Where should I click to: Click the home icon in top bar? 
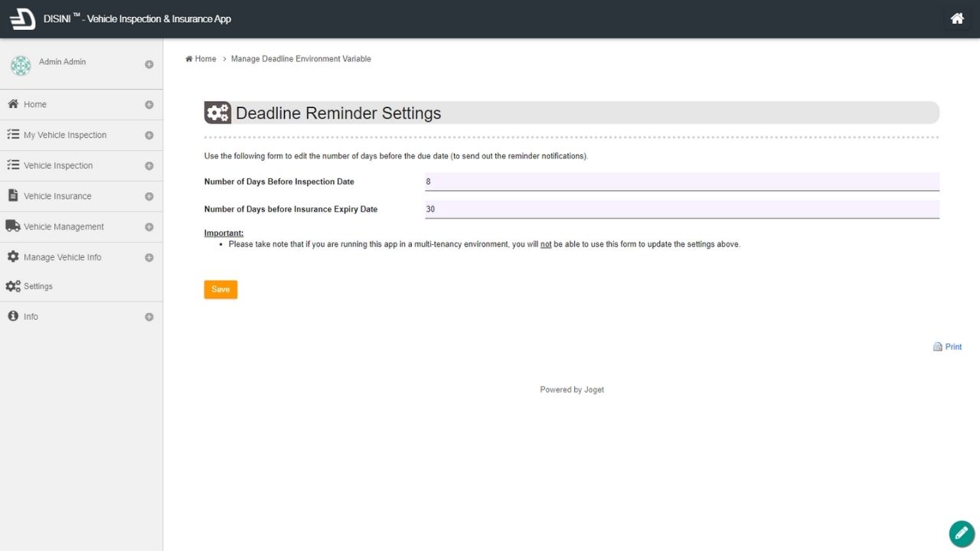[957, 19]
